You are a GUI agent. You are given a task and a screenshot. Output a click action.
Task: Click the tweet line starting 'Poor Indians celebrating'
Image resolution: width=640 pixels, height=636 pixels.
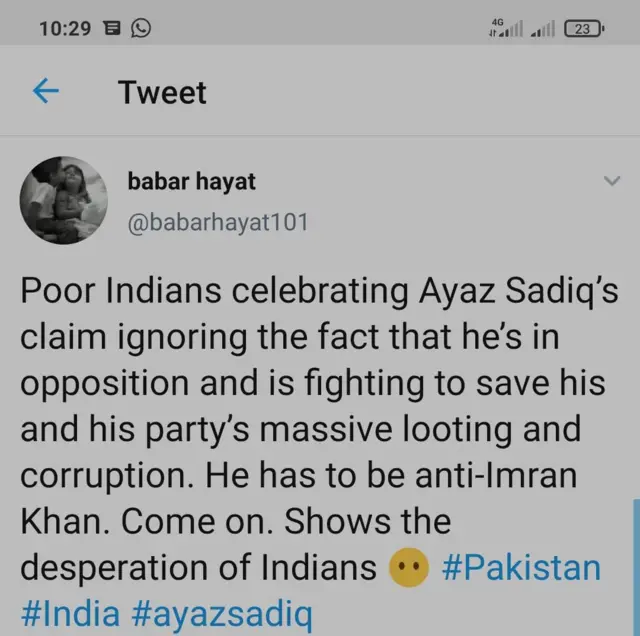coord(320,292)
